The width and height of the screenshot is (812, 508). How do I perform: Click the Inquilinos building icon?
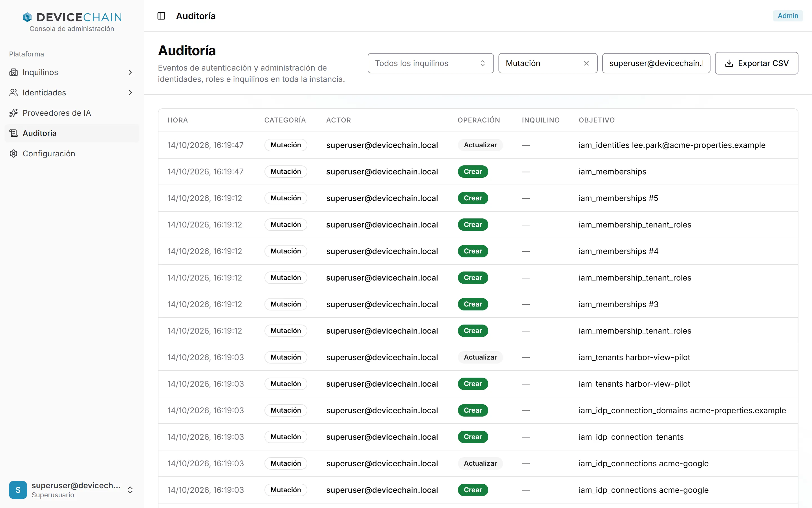point(14,72)
